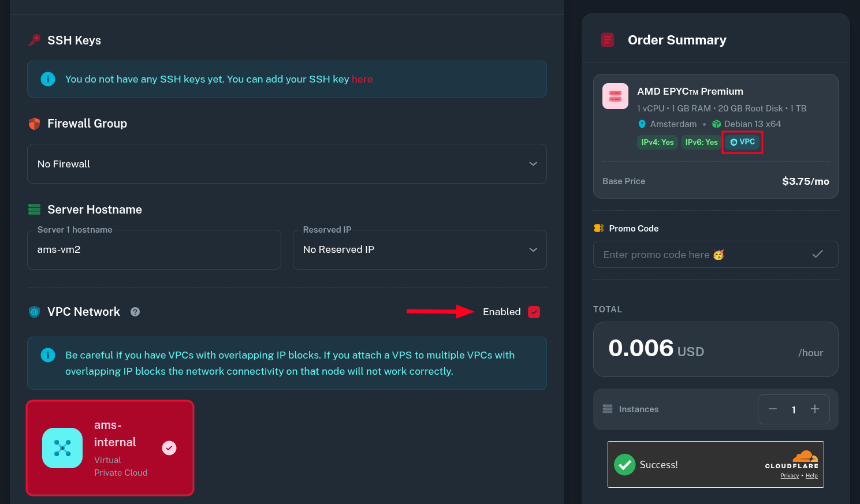860x504 pixels.
Task: Increase instances count with plus button
Action: pos(815,409)
